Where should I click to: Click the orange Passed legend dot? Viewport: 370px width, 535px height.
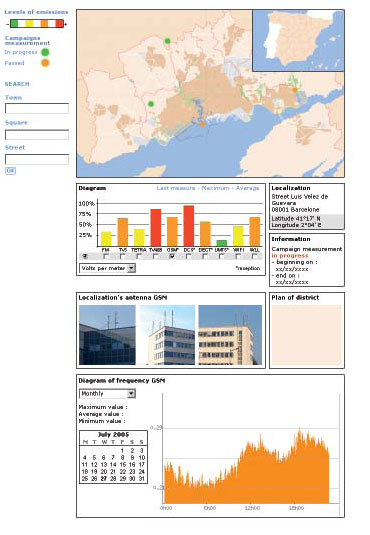pyautogui.click(x=45, y=63)
